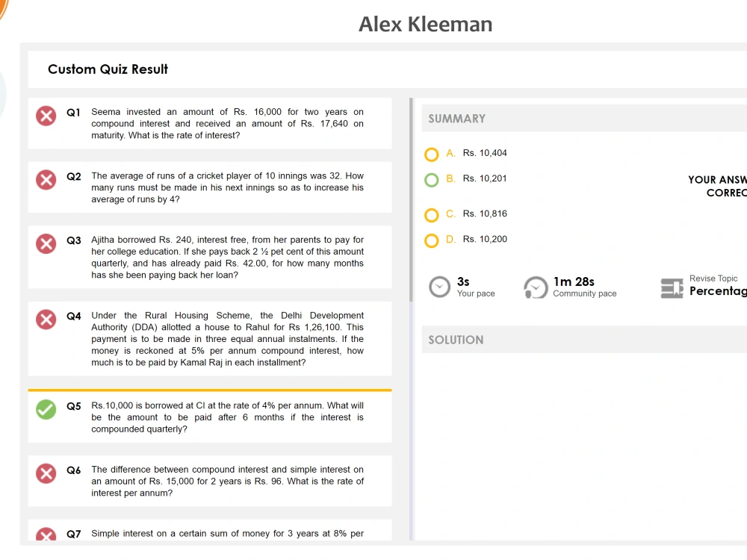
Task: Click the incorrect mark icon for Q3
Action: tap(46, 244)
